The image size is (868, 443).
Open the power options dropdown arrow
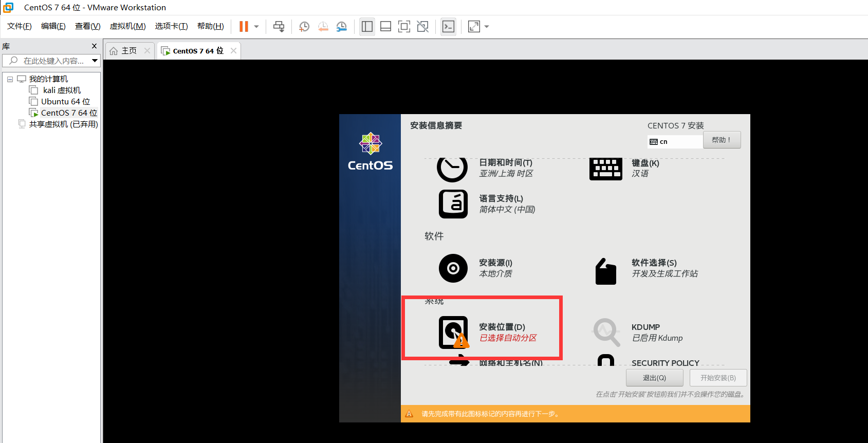256,27
